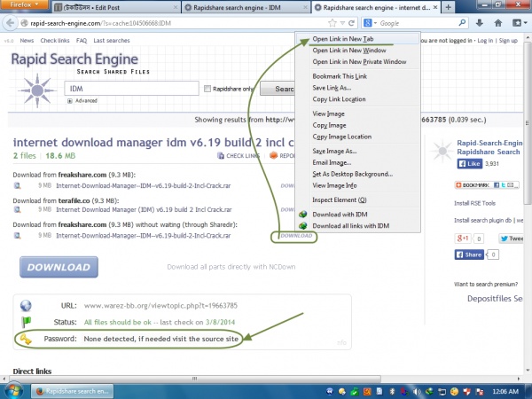Screen dimensions: 532x399
Task: Click the file icon beside the Sharedir rar link
Action: point(17,235)
